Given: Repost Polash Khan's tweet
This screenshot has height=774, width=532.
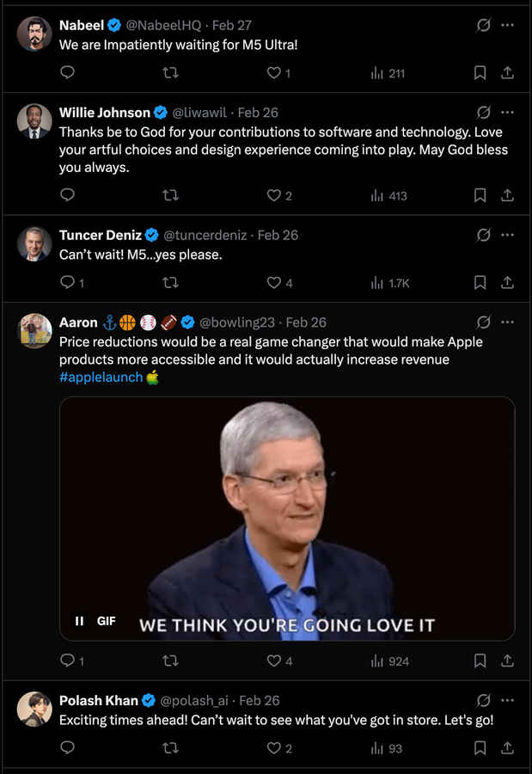Looking at the screenshot, I should 170,748.
